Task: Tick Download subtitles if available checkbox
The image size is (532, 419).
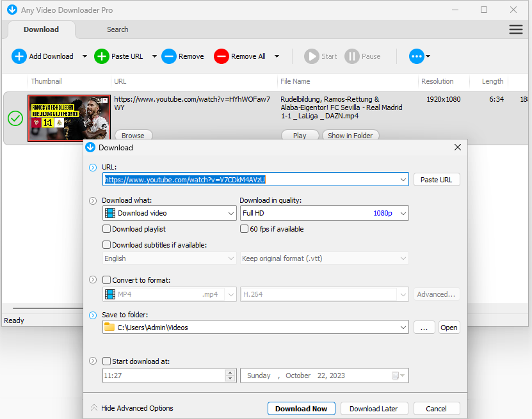Action: coord(106,245)
